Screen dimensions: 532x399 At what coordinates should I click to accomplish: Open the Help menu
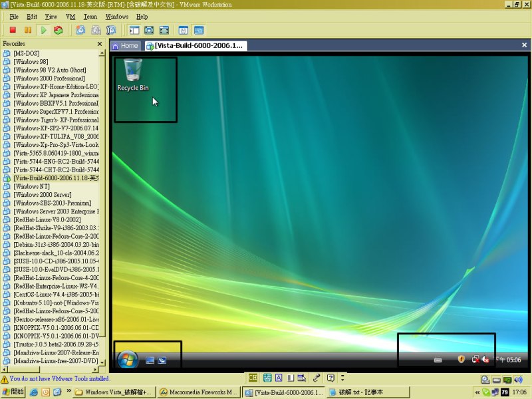(x=142, y=17)
